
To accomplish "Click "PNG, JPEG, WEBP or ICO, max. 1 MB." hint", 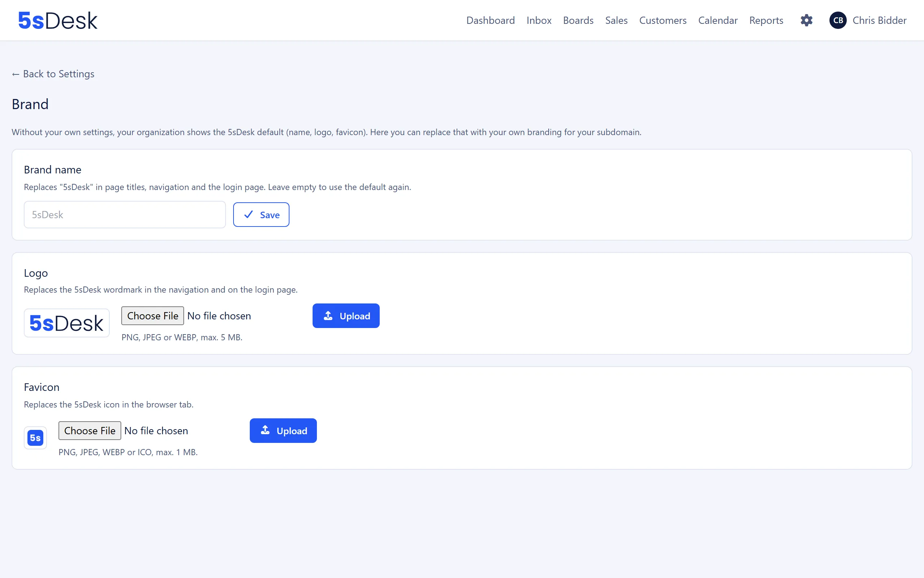I will (128, 452).
